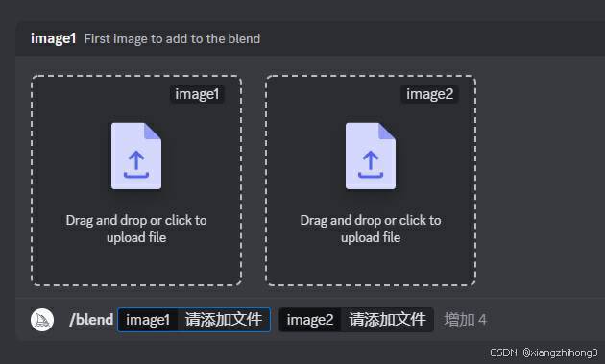Open the image2 drag and drop box
Screen dimensions: 605x364
[x=371, y=181]
